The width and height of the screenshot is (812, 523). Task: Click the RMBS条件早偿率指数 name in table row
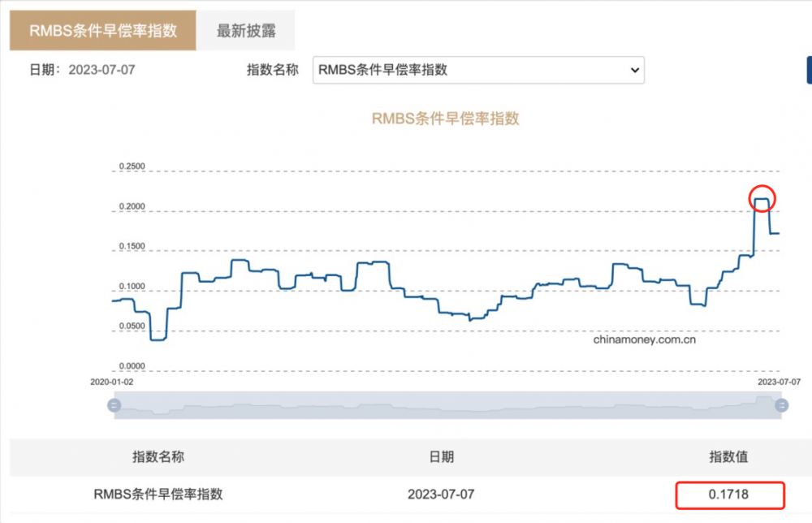coord(158,495)
